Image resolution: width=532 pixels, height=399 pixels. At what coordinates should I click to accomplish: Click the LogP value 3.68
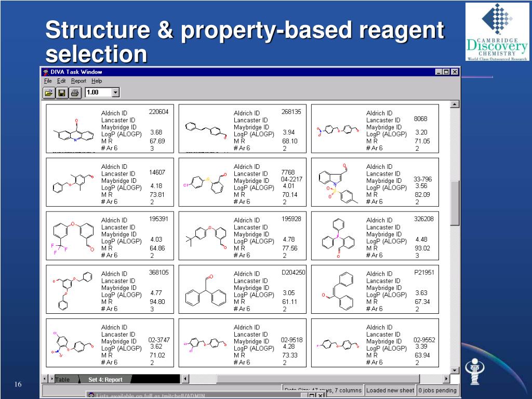point(156,132)
